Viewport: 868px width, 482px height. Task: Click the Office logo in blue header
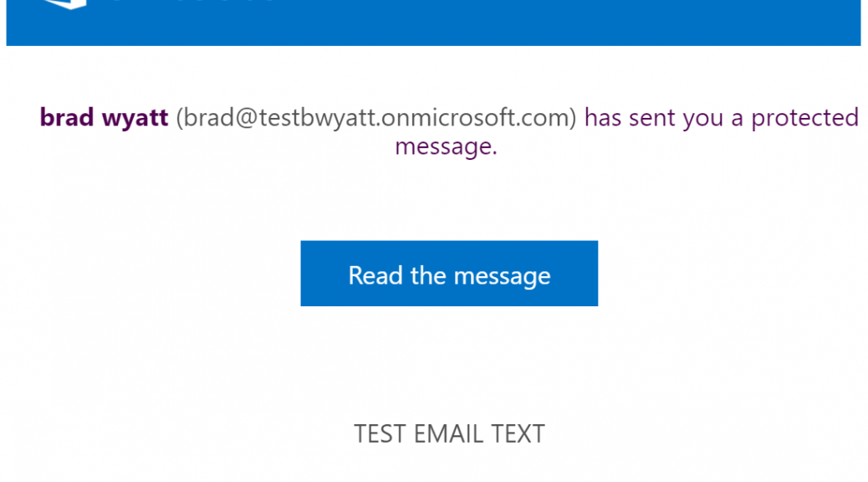click(65, 4)
